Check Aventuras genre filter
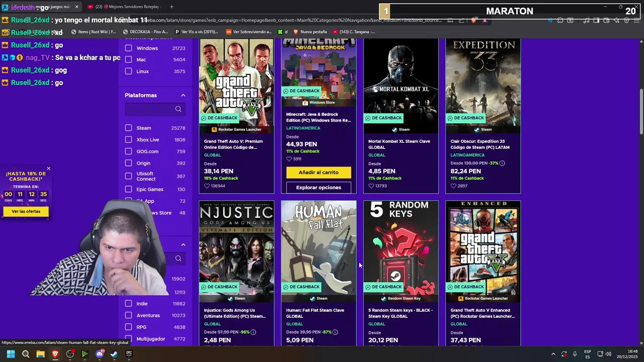This screenshot has height=362, width=644. pyautogui.click(x=128, y=315)
